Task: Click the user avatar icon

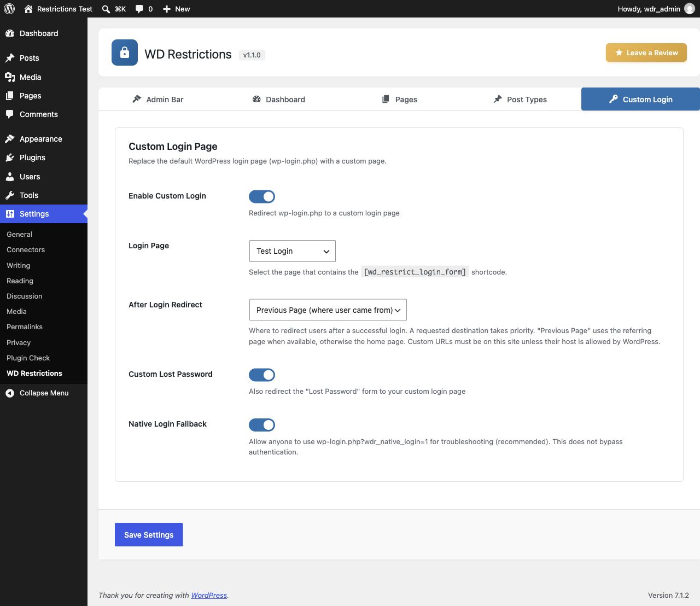Action: click(690, 9)
